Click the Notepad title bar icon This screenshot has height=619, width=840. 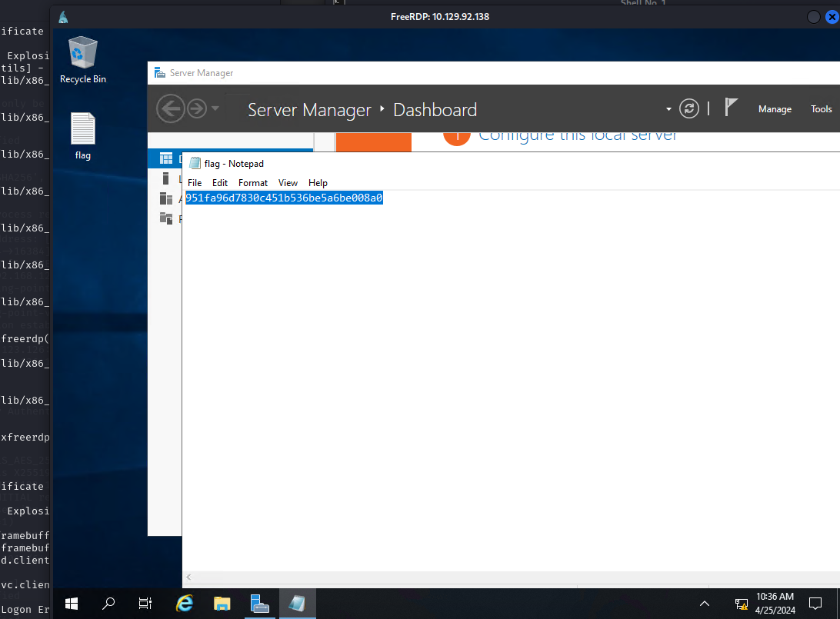(195, 163)
